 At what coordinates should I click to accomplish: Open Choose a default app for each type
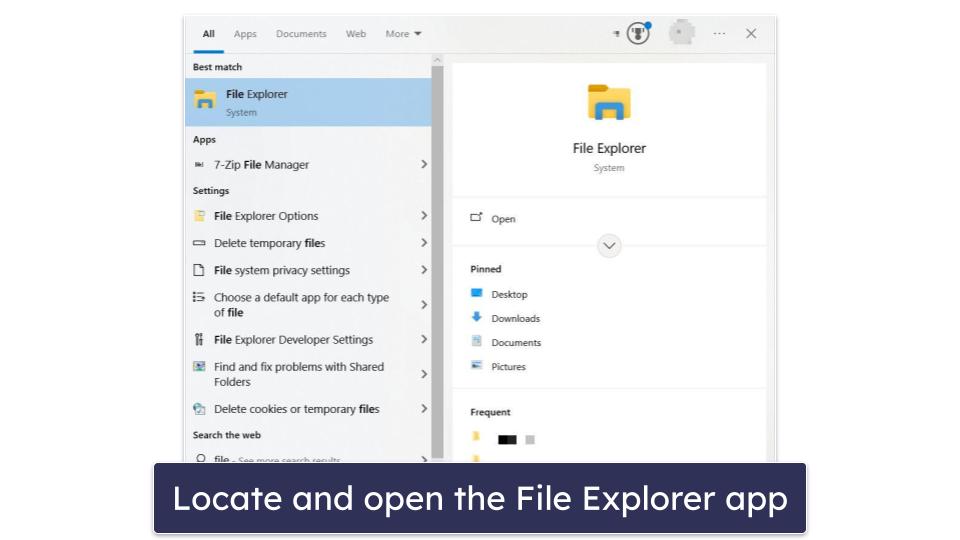(308, 304)
